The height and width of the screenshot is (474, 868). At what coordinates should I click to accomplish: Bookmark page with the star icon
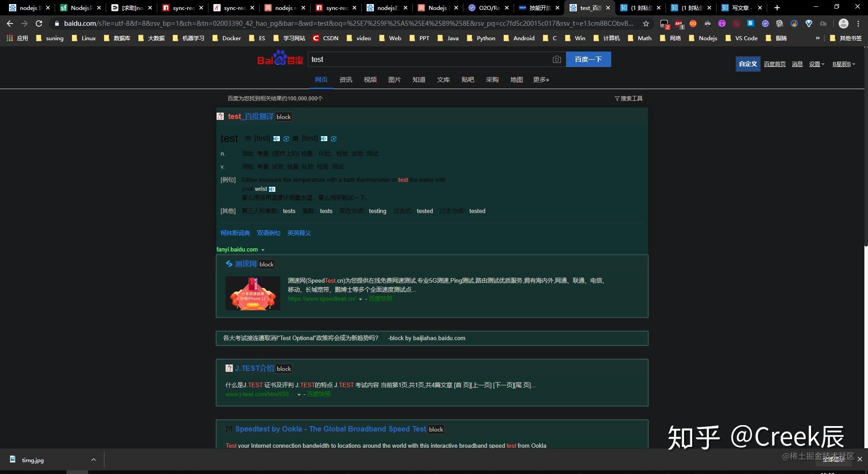tap(646, 24)
